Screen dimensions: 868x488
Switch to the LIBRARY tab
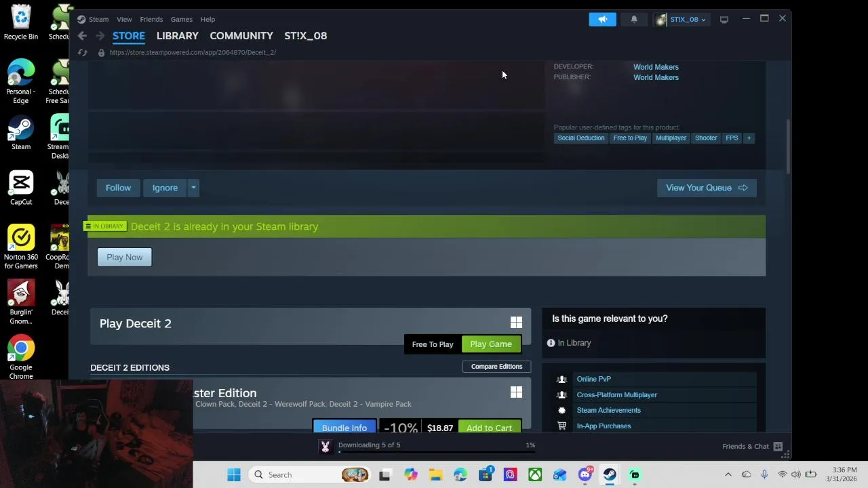click(178, 36)
